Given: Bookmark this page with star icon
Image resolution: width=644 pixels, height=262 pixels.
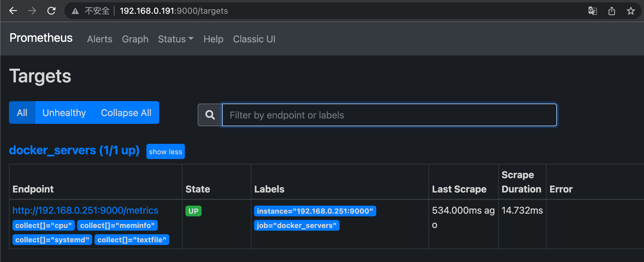Looking at the screenshot, I should (631, 11).
